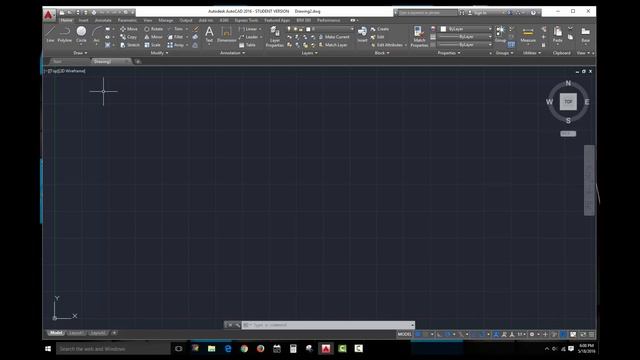
Task: Click the Insert block icon
Action: coord(362,34)
